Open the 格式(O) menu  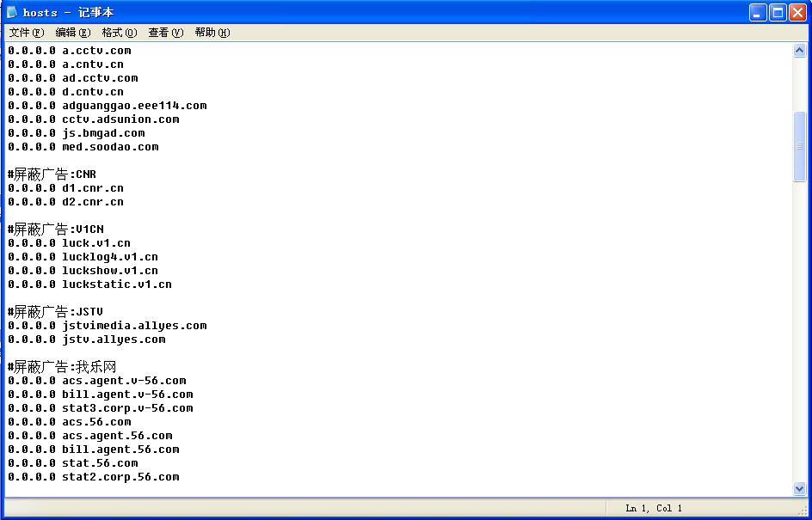(119, 33)
